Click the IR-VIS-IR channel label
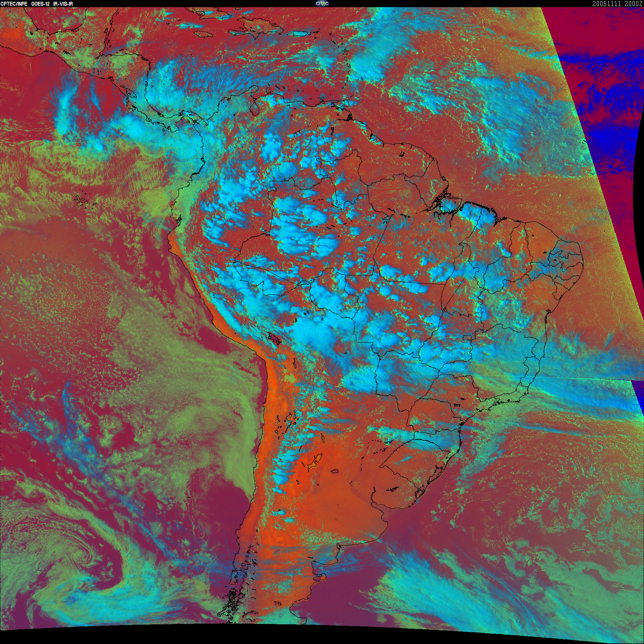 [63, 4]
